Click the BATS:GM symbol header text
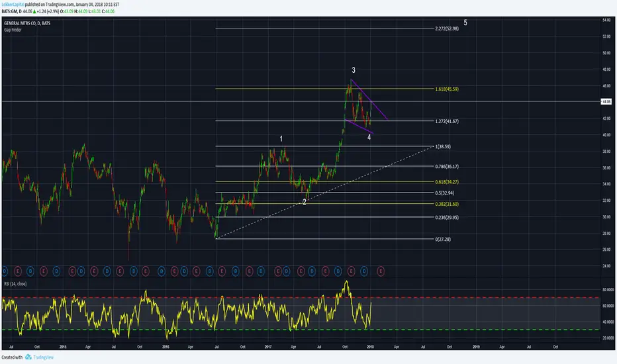617x364 pixels. click(x=9, y=11)
